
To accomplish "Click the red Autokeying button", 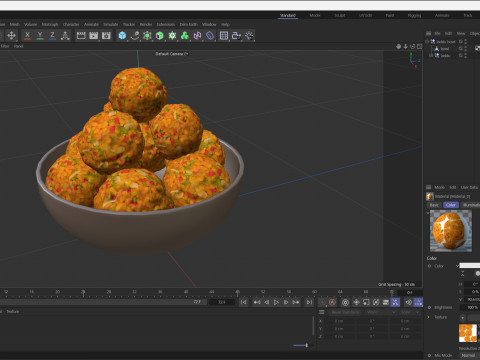I will 332,302.
